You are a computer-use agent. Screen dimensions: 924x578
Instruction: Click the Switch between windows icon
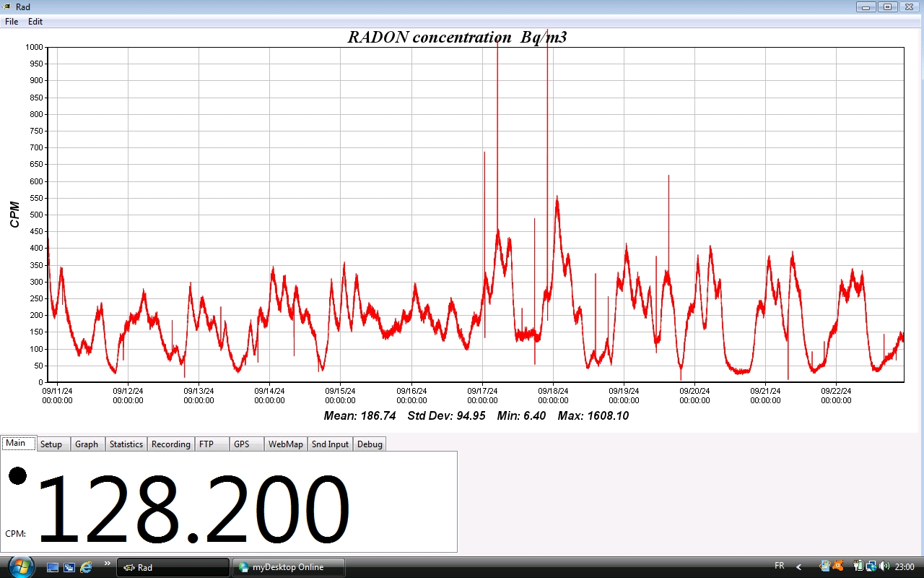click(x=69, y=567)
